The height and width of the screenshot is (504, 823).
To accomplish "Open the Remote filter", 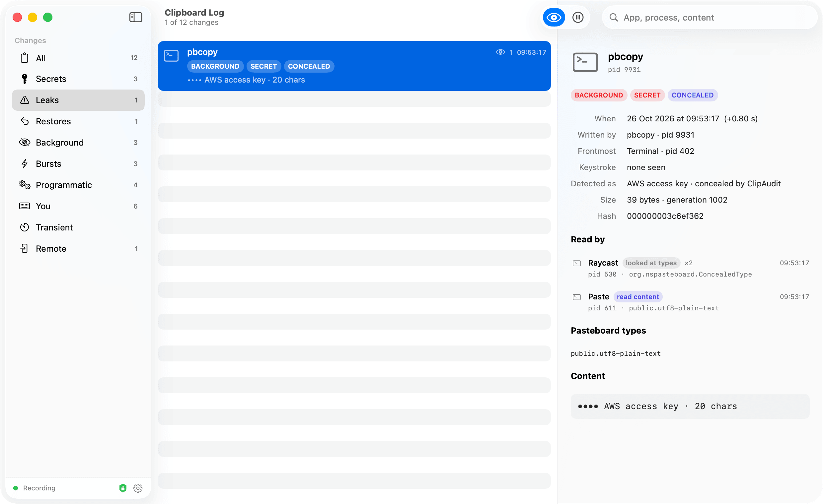I will tap(78, 249).
